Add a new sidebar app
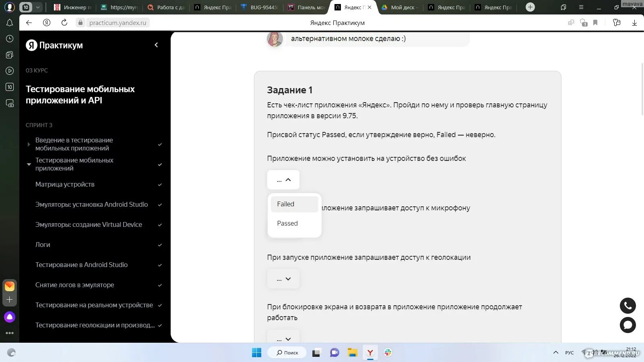Viewport: 644px width, 362px height. (x=10, y=300)
